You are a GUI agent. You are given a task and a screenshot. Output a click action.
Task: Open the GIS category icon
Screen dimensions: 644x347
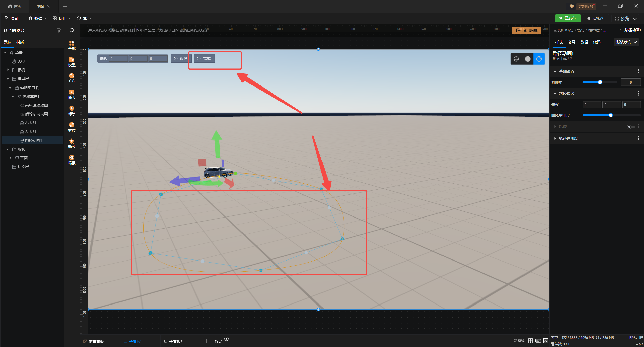(72, 78)
